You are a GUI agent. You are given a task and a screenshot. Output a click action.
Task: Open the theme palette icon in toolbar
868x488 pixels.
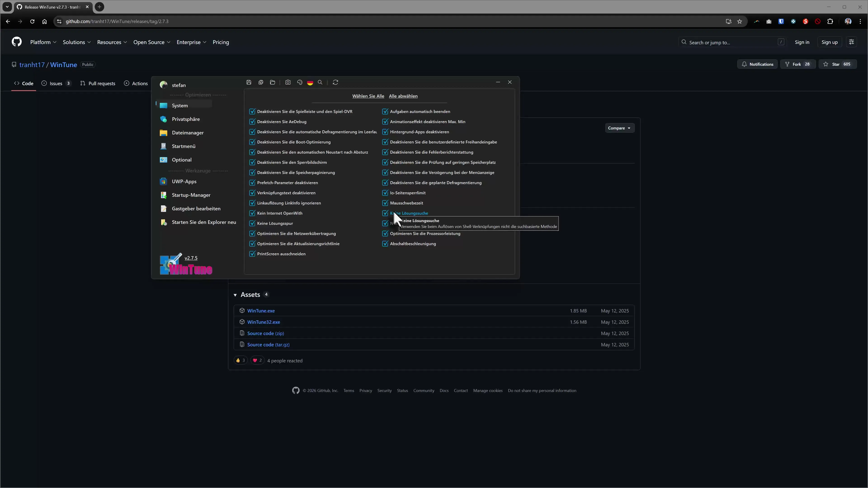click(x=300, y=82)
